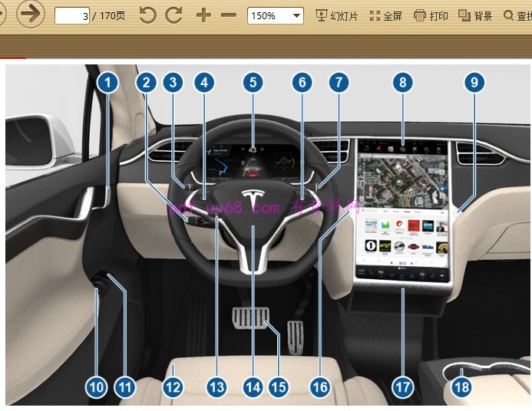Click callout marker number 17
The width and height of the screenshot is (532, 411).
coord(402,387)
